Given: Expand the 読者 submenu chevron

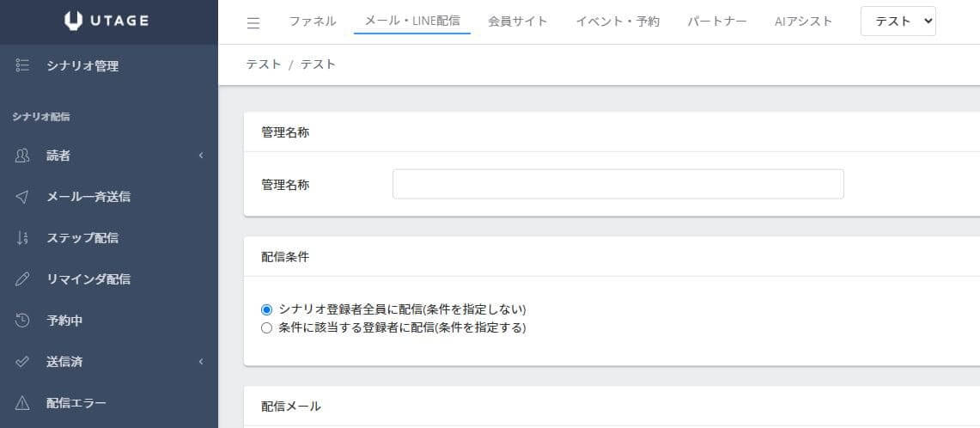Looking at the screenshot, I should coord(201,156).
